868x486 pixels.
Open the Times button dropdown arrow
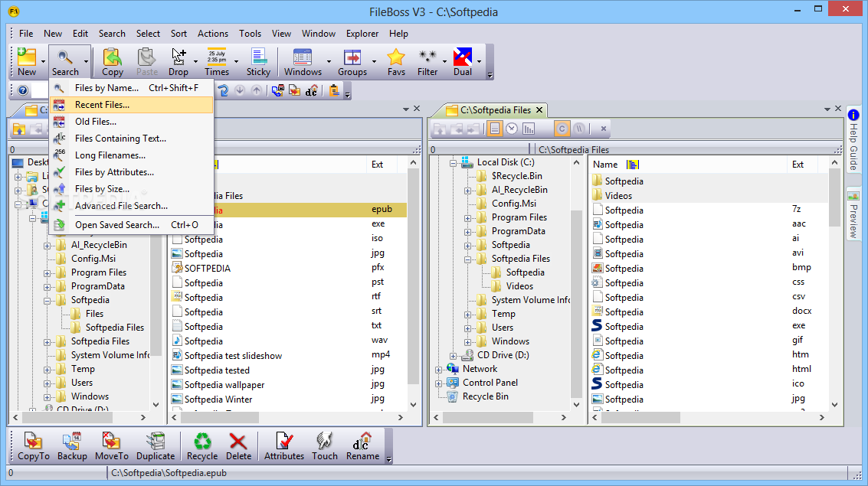[236, 61]
